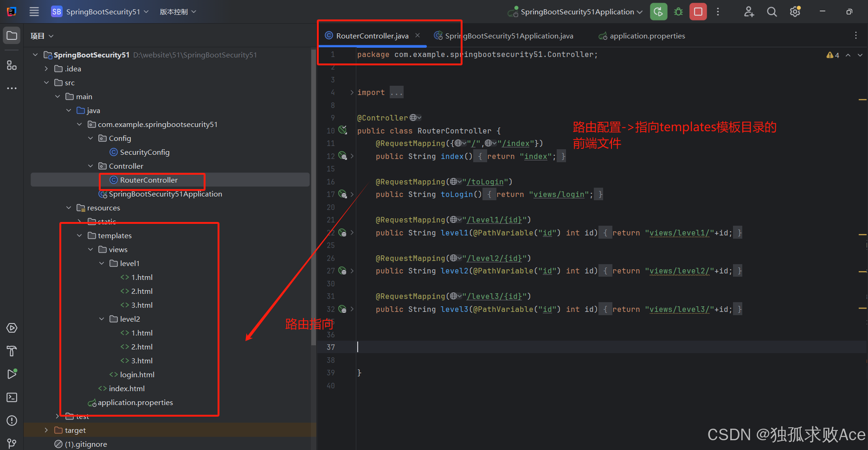Expand the target folder
This screenshot has height=450, width=868.
coord(46,430)
